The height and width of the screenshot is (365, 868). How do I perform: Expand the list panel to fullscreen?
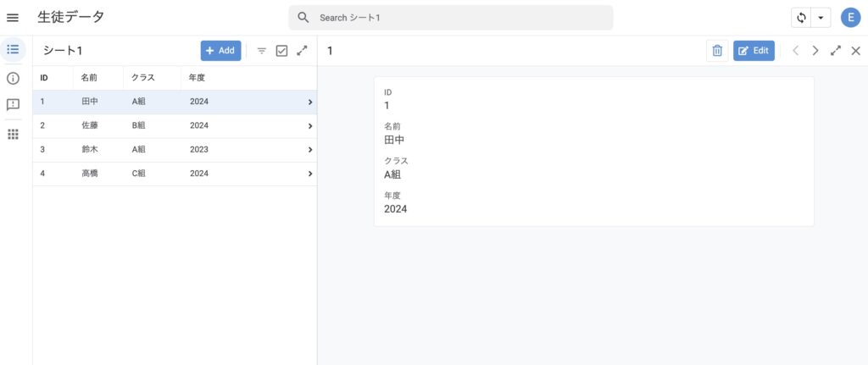[x=302, y=51]
